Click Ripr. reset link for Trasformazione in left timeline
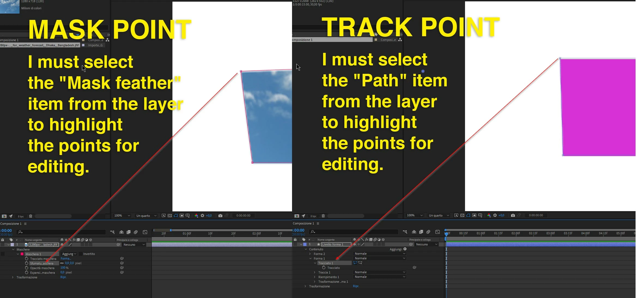Viewport: 644px width, 298px height. tap(63, 277)
